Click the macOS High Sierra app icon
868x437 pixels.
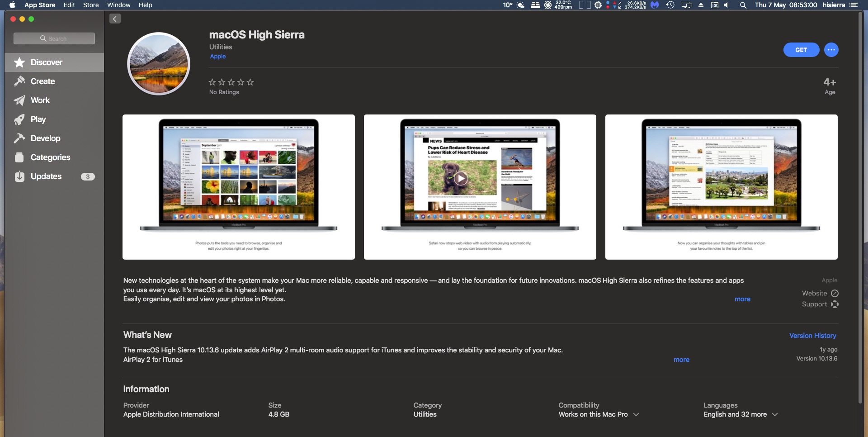(159, 64)
